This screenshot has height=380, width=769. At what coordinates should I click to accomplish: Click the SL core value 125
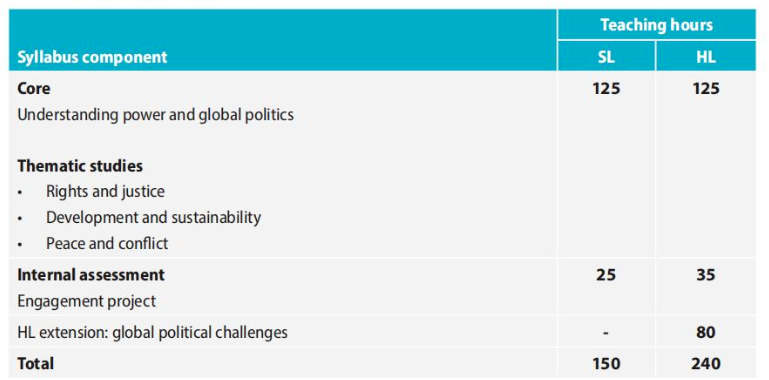[606, 88]
